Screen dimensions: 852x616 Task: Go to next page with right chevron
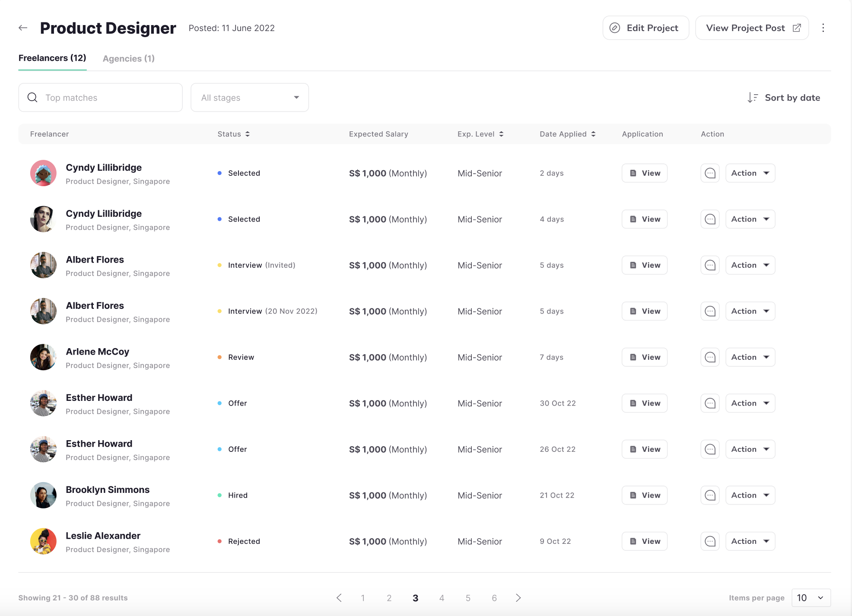(518, 598)
